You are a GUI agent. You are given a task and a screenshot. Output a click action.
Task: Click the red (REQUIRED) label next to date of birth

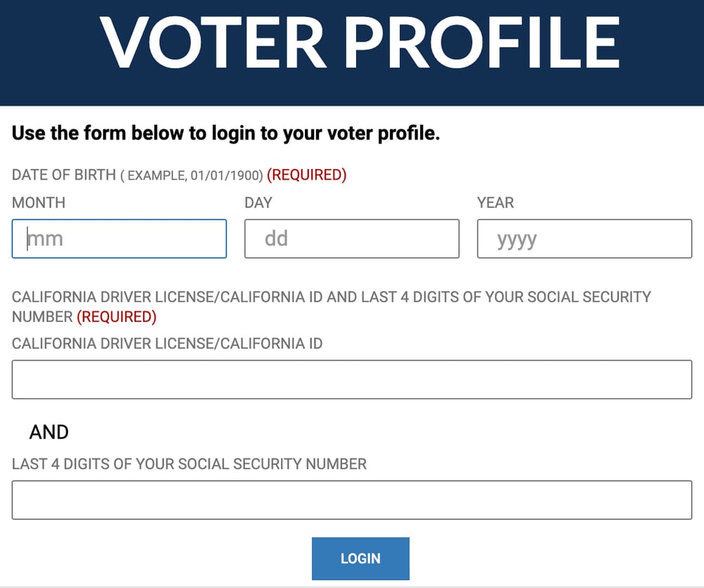coord(307,175)
